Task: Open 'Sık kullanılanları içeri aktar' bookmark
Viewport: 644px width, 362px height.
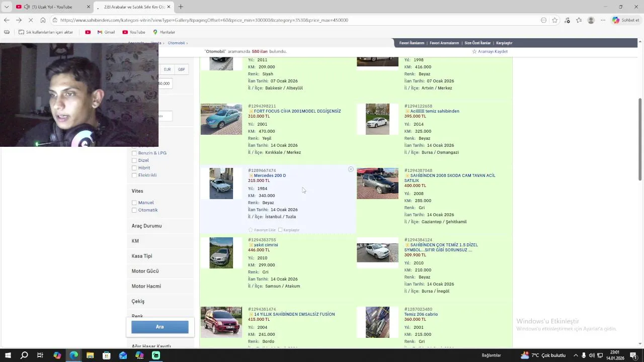Action: pos(46,32)
